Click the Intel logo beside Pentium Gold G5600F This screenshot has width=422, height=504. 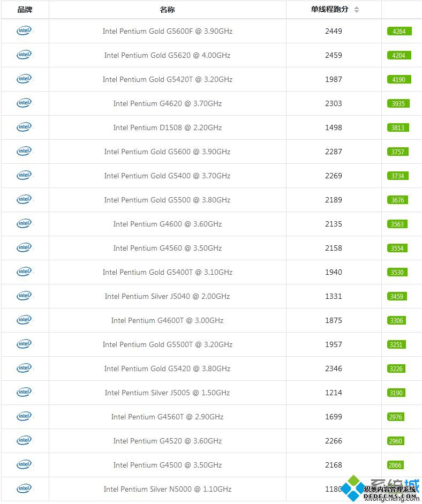click(x=25, y=31)
